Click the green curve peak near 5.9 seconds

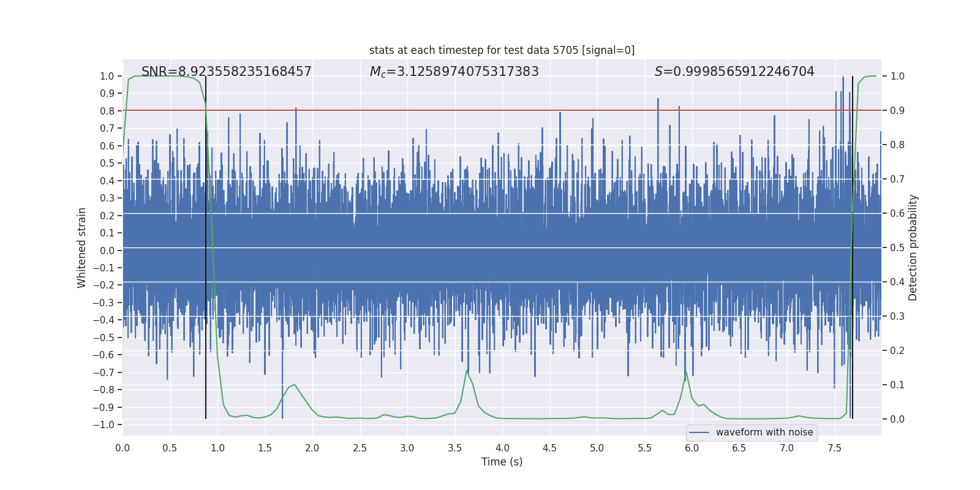click(x=685, y=371)
